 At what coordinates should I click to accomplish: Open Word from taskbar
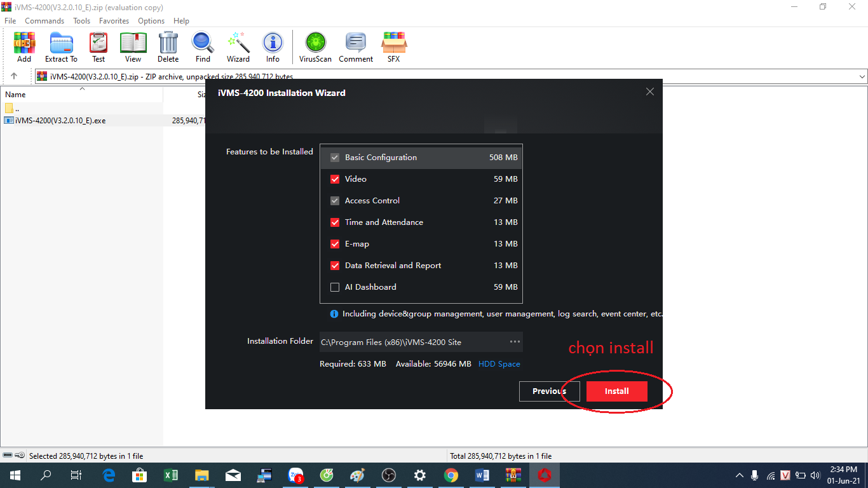pos(482,475)
